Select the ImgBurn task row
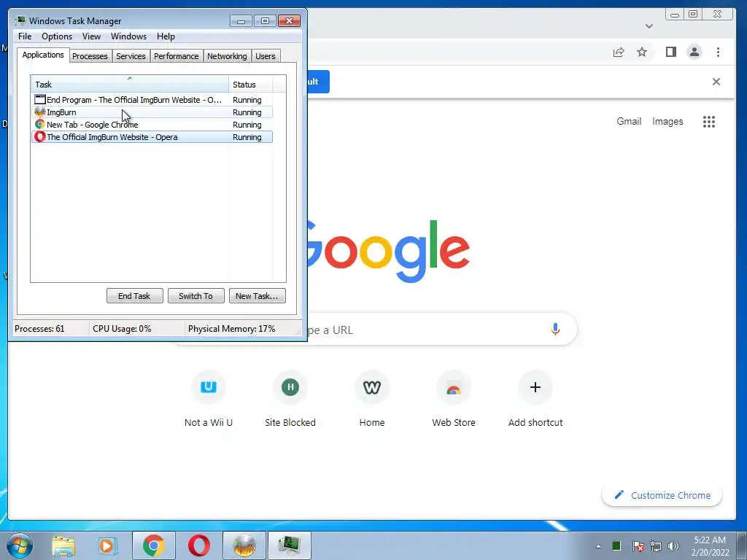Screen dimensions: 747x560 [152, 112]
